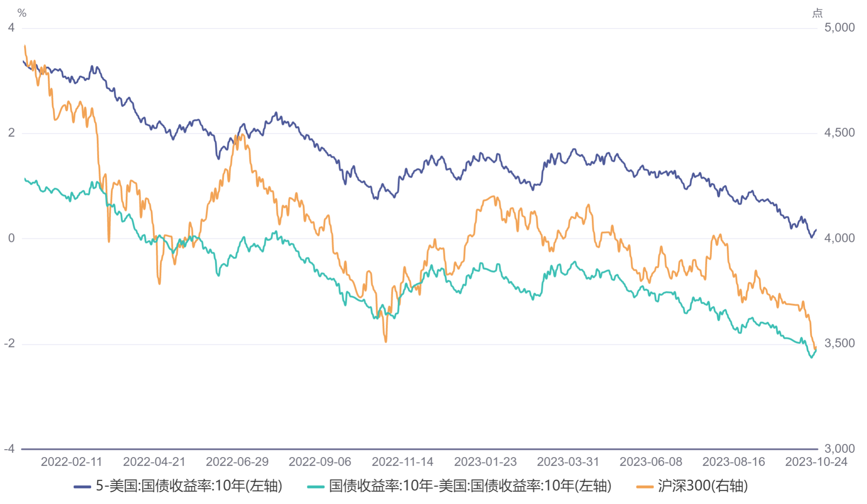This screenshot has width=867, height=504.
Task: Toggle the 沪深300(右轴) legend entry
Action: tap(702, 486)
